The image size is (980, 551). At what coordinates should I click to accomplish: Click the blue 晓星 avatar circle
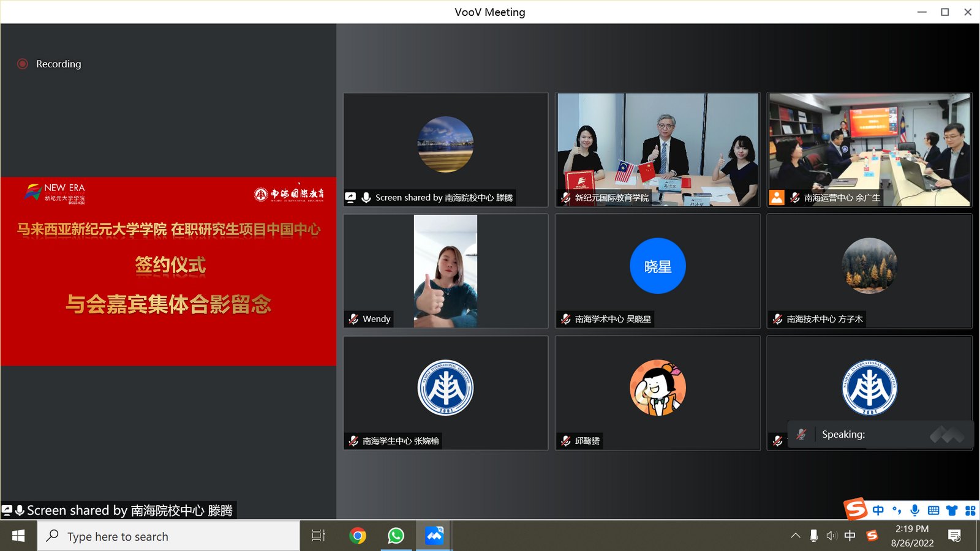658,266
